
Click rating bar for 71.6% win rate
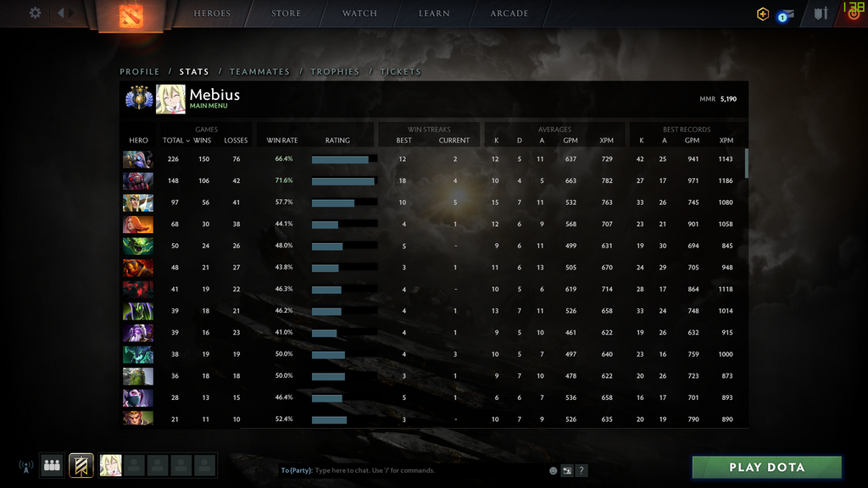(344, 181)
